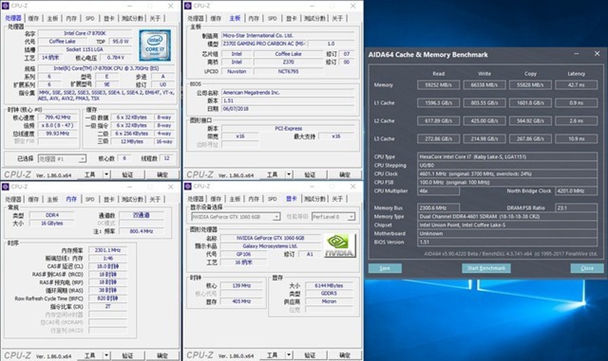Image resolution: width=608 pixels, height=361 pixels.
Task: Close the AIDA64 Cache & Memory Benchmark window
Action: 597,54
